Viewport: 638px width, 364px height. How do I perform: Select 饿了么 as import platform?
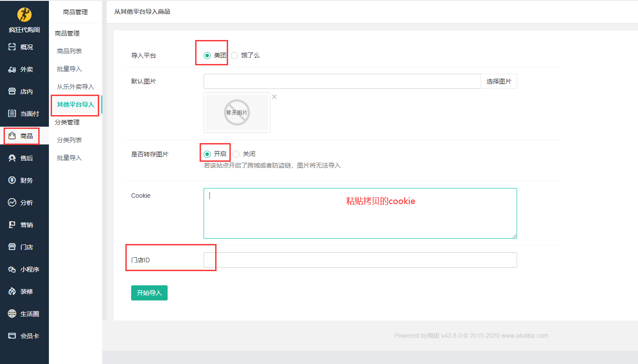[x=234, y=56]
